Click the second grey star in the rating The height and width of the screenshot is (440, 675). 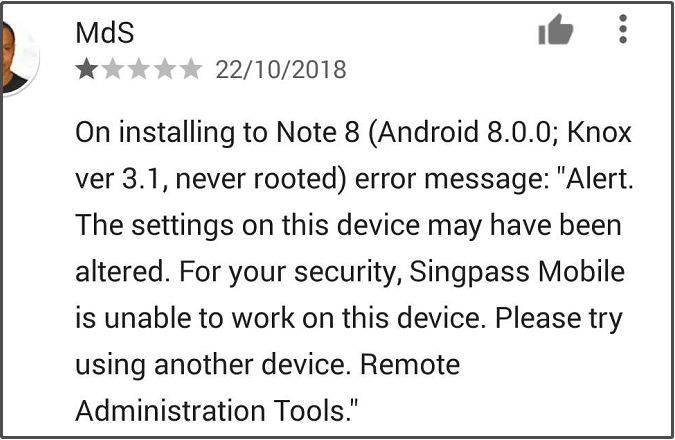point(113,69)
